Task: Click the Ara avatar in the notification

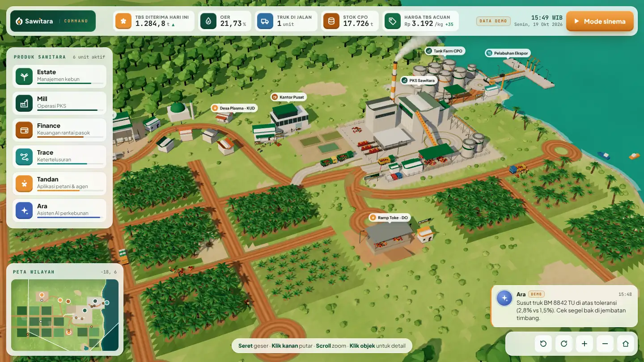Action: click(x=504, y=298)
